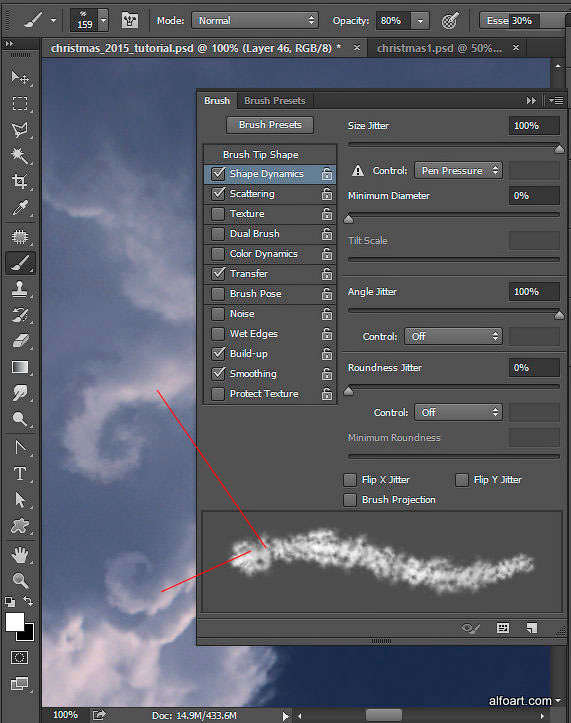The width and height of the screenshot is (571, 723).
Task: Select the Magic Wand tool
Action: [20, 156]
